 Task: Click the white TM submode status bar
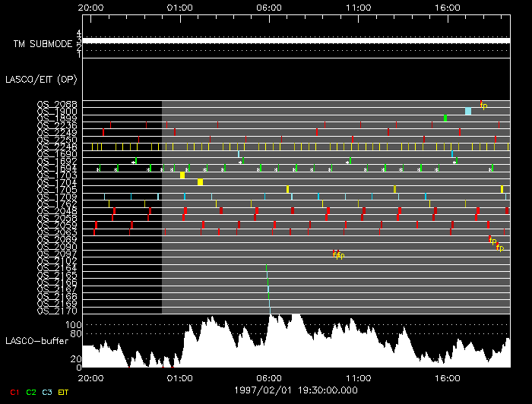(x=296, y=39)
